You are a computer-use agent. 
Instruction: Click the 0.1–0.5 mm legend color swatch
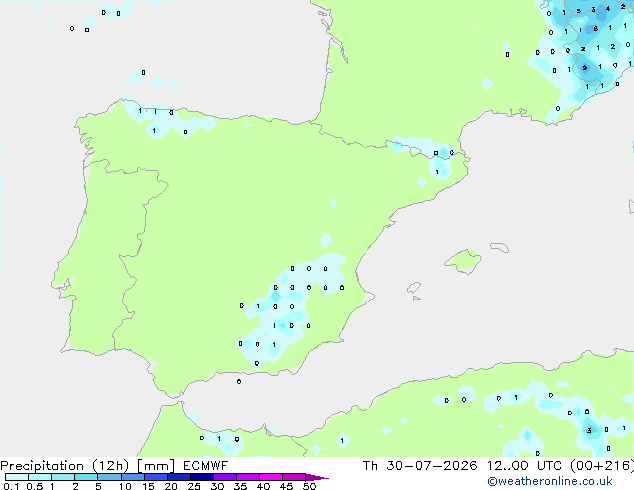(17, 477)
